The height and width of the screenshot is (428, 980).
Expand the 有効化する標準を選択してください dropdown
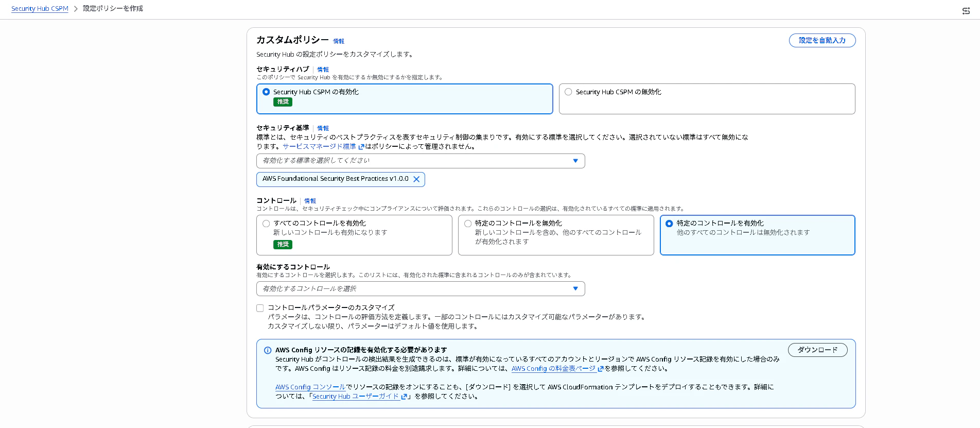pos(421,161)
